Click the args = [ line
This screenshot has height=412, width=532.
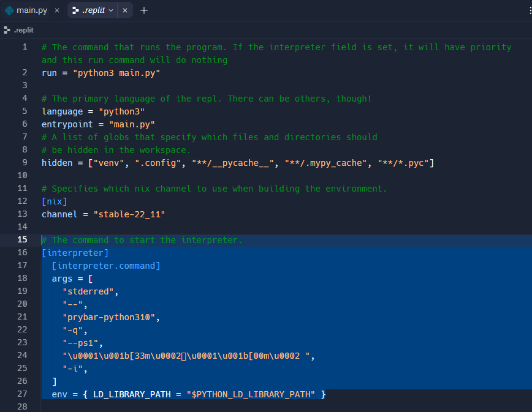[x=72, y=279]
